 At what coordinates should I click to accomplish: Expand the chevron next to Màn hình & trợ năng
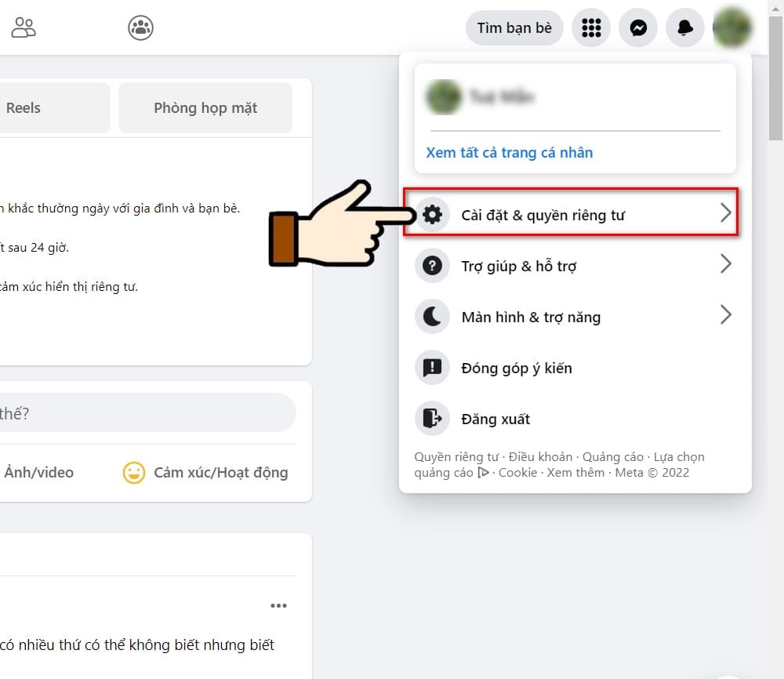coord(725,314)
